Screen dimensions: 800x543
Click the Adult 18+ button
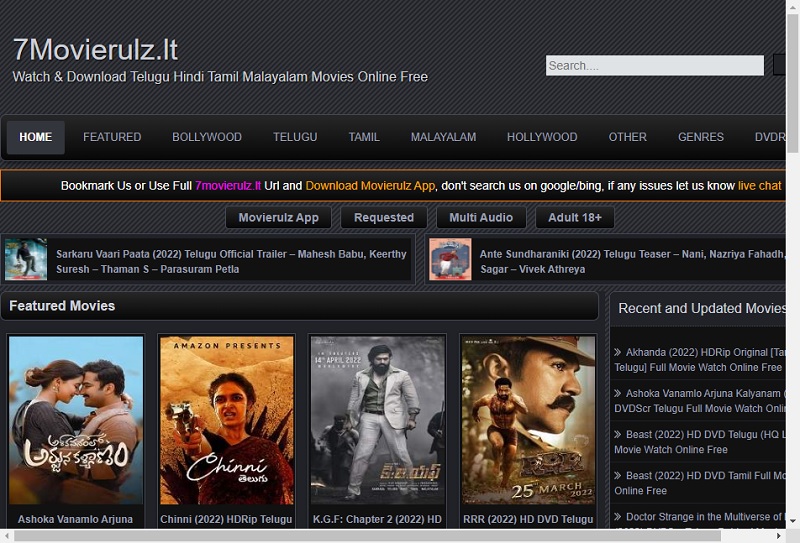[574, 218]
